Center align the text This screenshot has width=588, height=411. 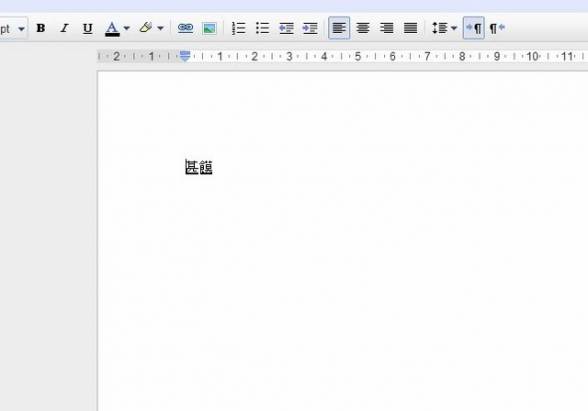pos(363,28)
